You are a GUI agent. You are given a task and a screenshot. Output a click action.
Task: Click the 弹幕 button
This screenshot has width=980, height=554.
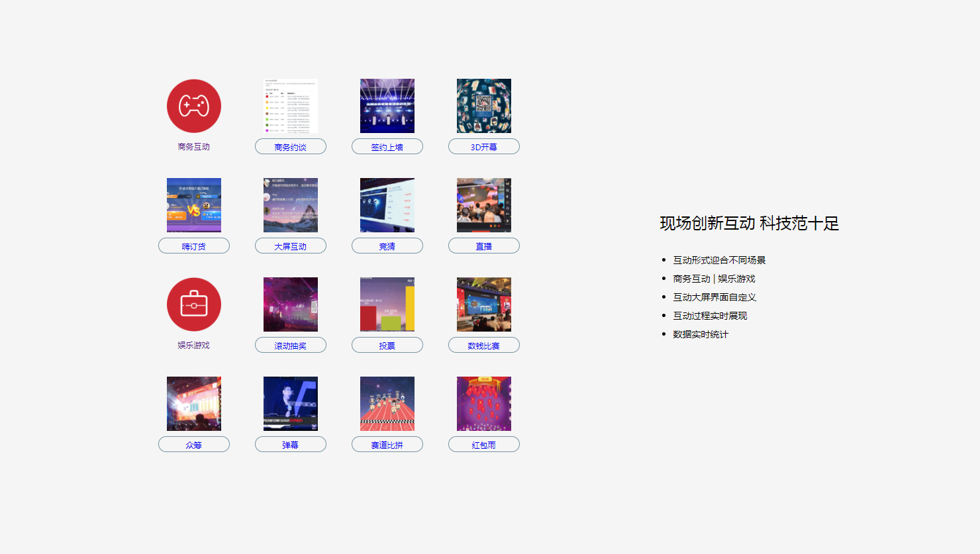coord(291,445)
